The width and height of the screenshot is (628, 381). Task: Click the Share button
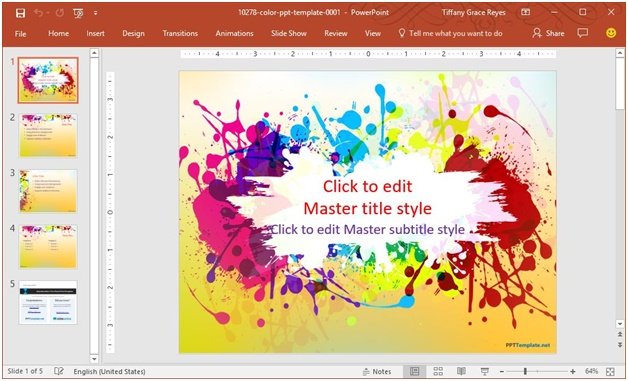click(x=548, y=34)
